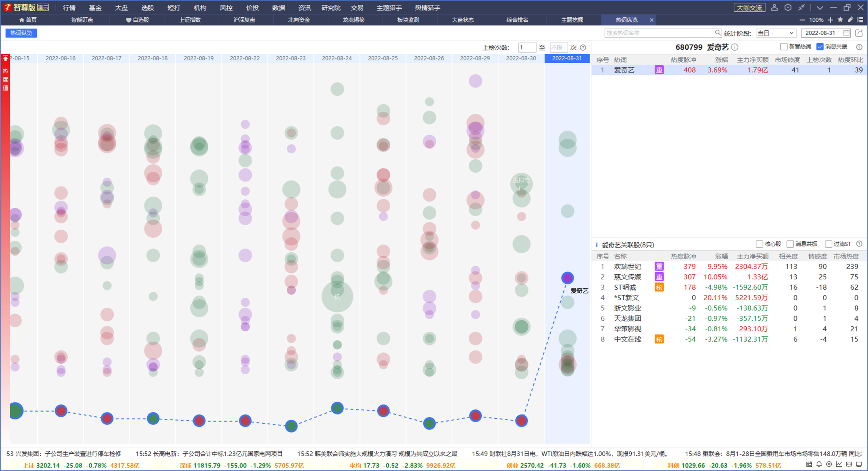Open the 研究院 menu

point(331,8)
